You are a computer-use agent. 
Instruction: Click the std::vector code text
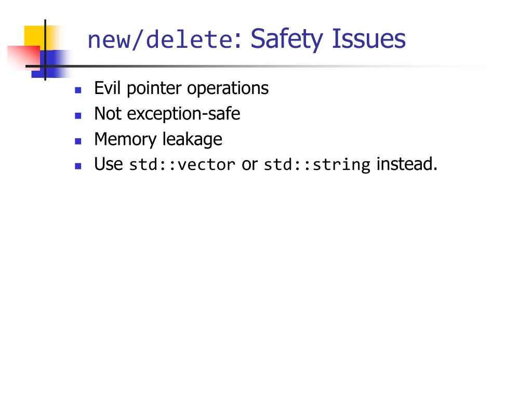(182, 165)
